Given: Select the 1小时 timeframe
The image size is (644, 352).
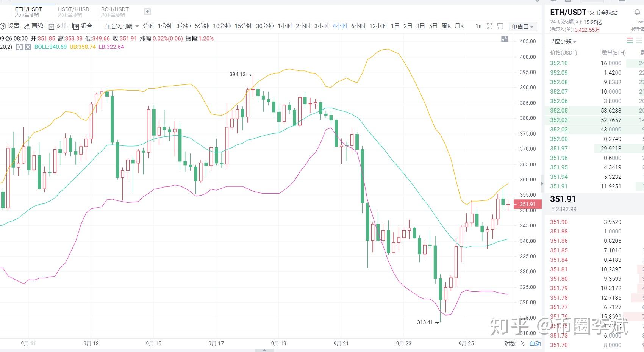Looking at the screenshot, I should (285, 26).
